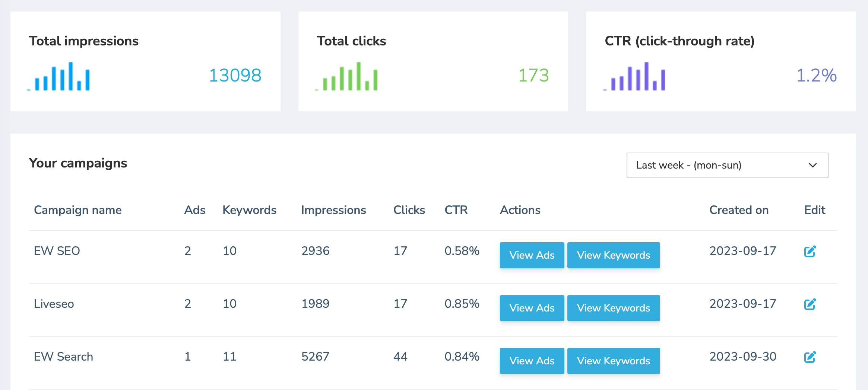Click the Campaign name column header

point(77,210)
